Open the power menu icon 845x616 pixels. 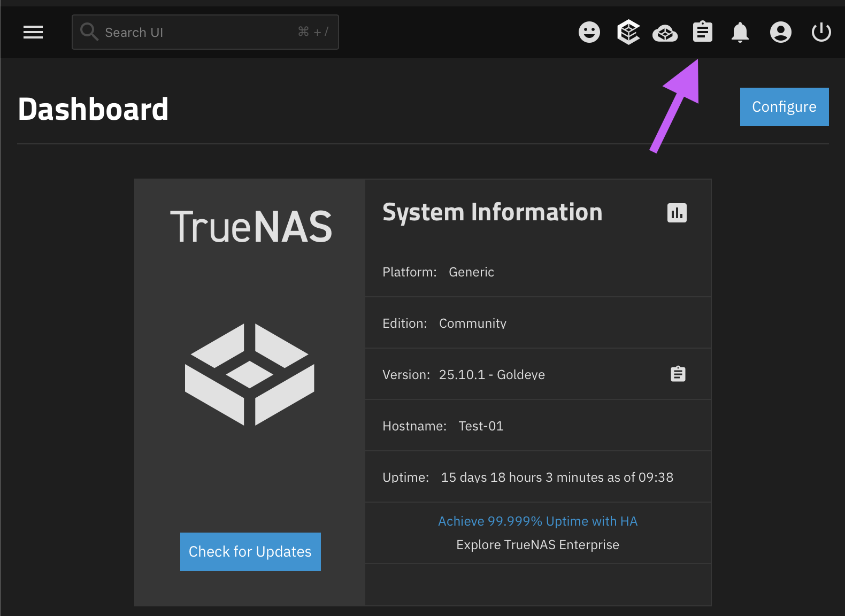click(x=821, y=32)
